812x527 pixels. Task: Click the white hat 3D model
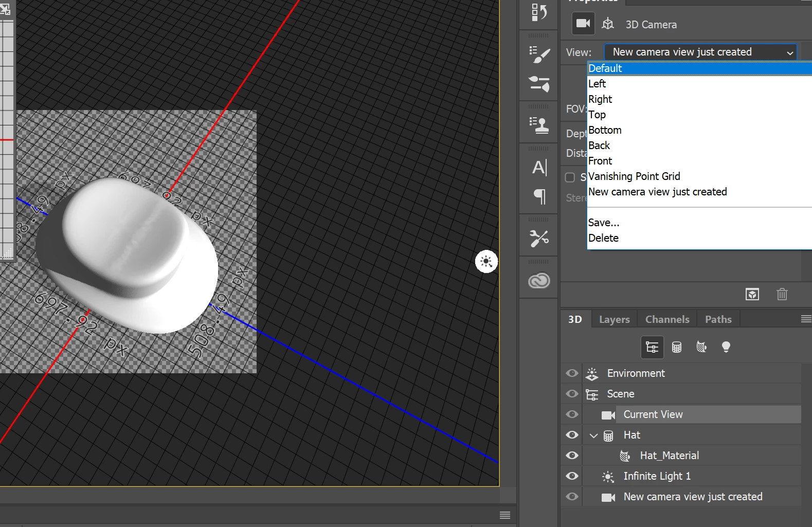click(x=128, y=255)
